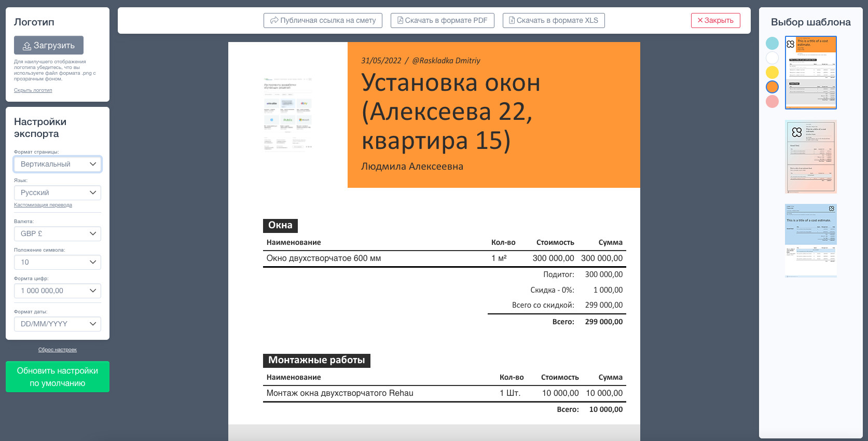Click the client name Людмила Алексеевна
The image size is (868, 441).
[412, 167]
